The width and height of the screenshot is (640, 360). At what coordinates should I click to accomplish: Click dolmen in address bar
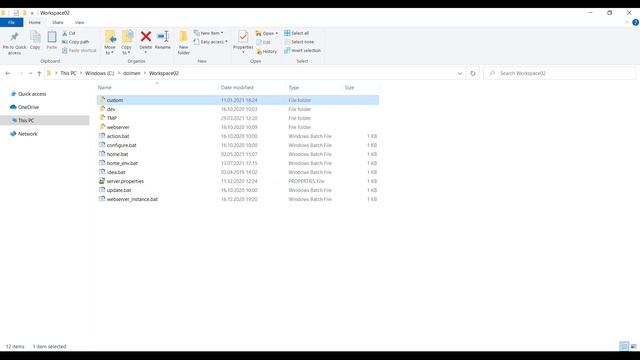click(132, 73)
